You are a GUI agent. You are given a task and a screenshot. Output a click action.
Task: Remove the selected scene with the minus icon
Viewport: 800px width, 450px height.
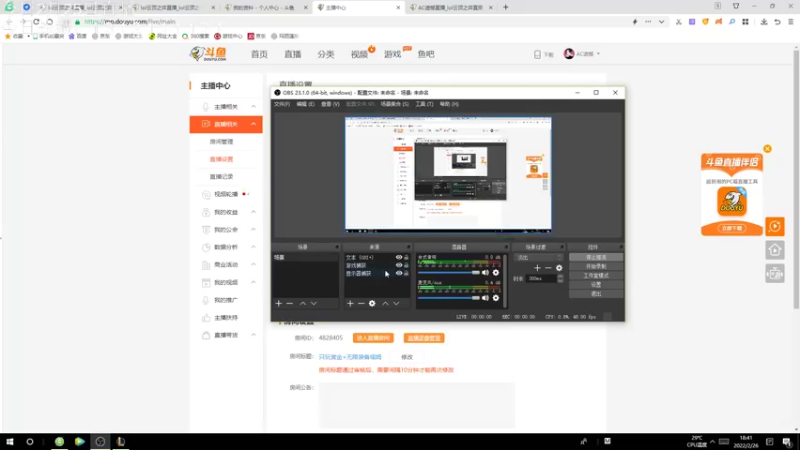289,304
